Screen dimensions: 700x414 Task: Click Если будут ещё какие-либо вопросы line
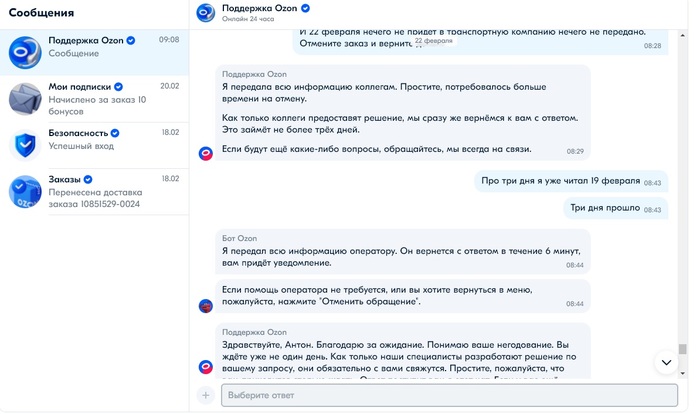376,149
